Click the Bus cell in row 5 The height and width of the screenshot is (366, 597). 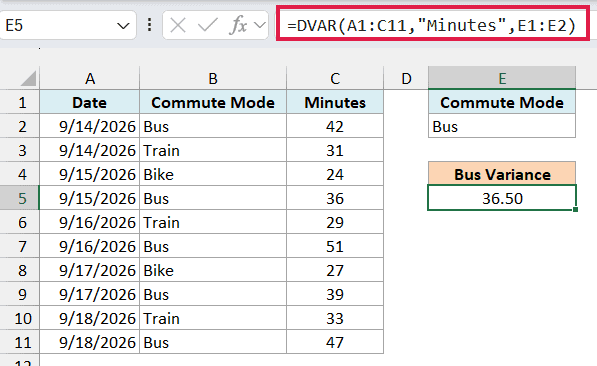213,198
